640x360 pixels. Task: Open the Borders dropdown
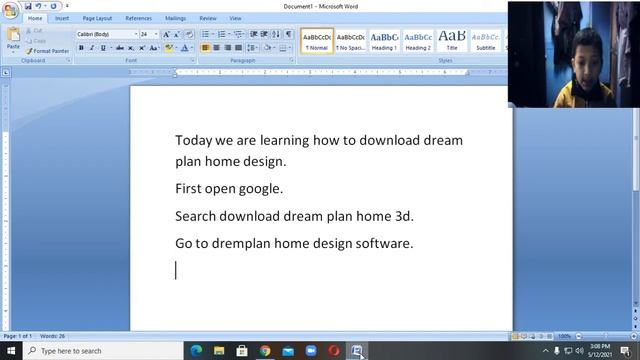coord(290,48)
